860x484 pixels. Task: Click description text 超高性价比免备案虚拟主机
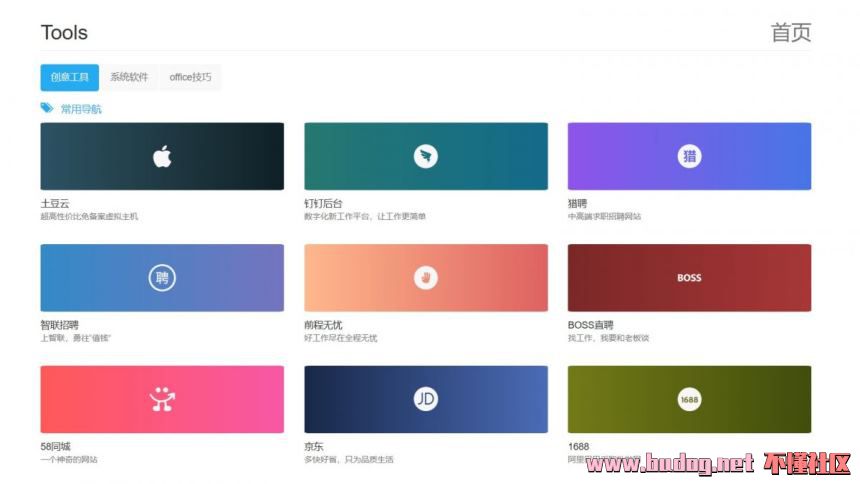click(x=89, y=217)
